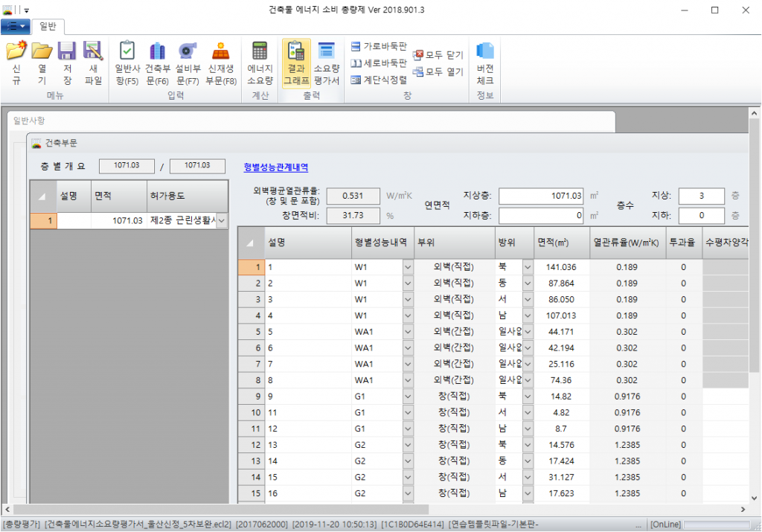Open 건축부문(F6) building section input

[158, 63]
